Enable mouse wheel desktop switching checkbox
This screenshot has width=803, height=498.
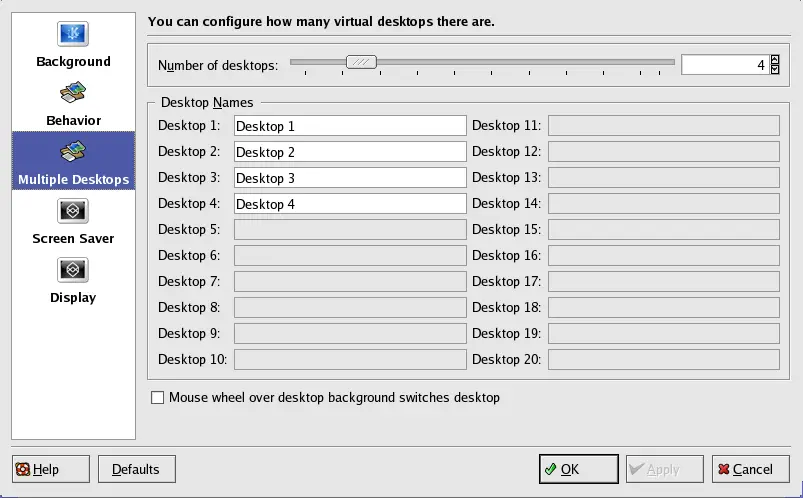click(157, 398)
